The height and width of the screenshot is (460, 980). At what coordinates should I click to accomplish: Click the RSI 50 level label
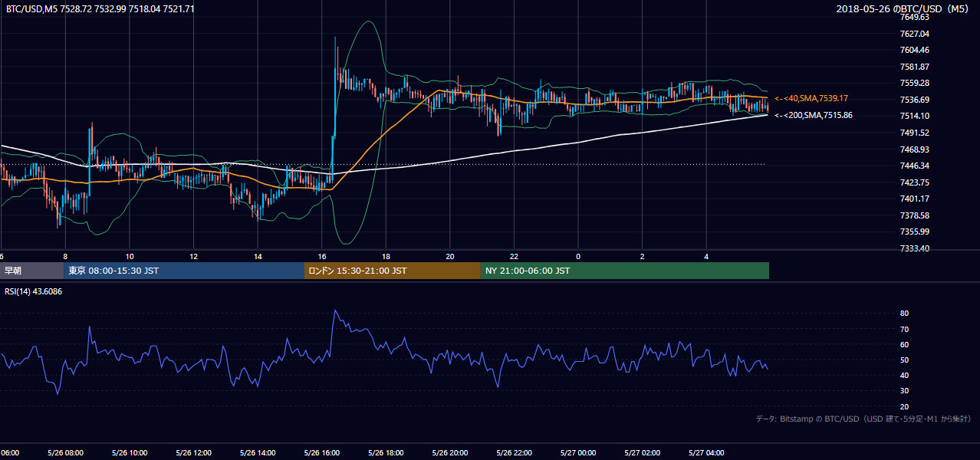pos(904,360)
